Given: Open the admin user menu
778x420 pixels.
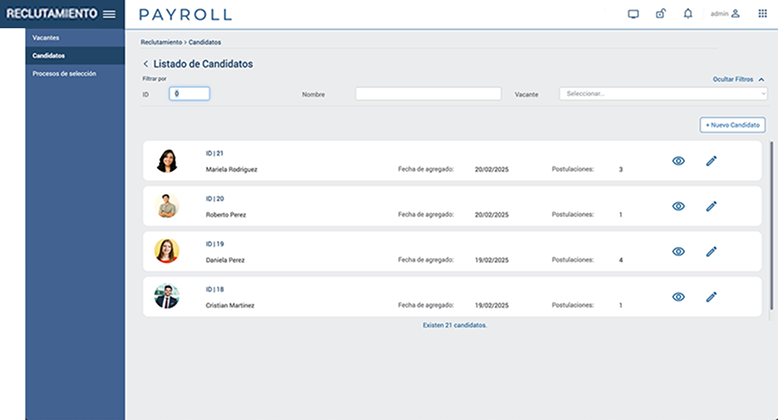Looking at the screenshot, I should click(725, 14).
